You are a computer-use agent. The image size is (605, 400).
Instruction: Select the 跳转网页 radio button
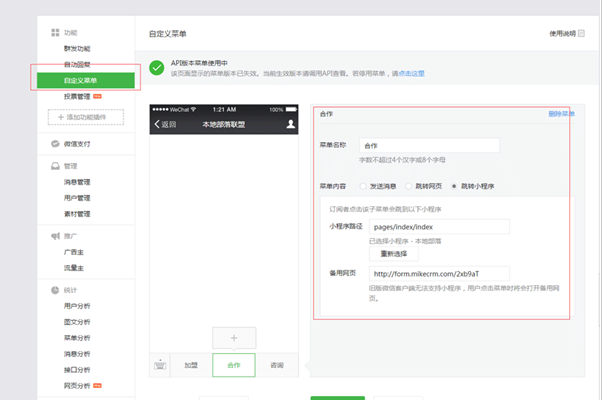coord(408,186)
